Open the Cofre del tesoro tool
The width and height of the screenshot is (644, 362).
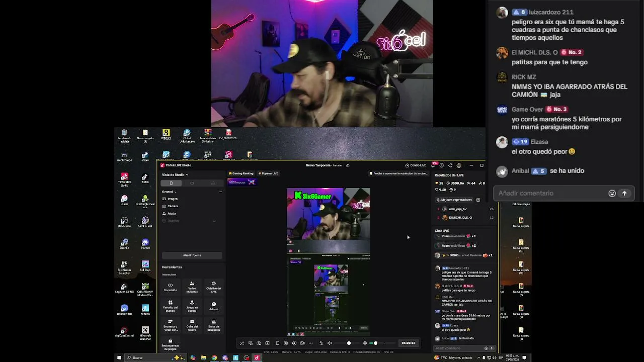tap(192, 325)
